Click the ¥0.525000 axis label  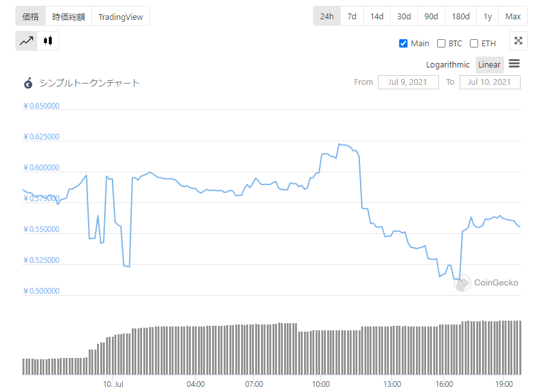point(42,260)
